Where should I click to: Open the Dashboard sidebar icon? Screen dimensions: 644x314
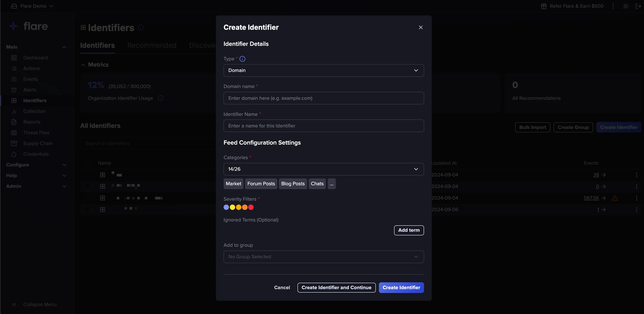point(14,58)
